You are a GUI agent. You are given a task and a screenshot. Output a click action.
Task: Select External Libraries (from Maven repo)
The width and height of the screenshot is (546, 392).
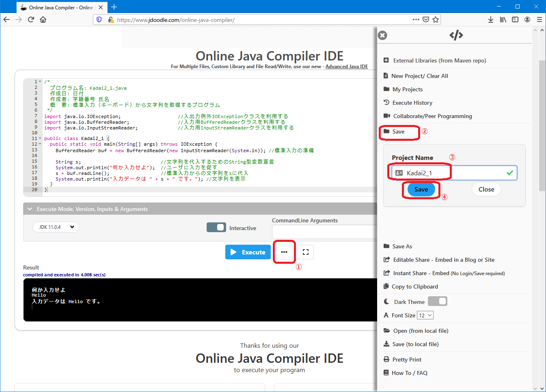(435, 60)
